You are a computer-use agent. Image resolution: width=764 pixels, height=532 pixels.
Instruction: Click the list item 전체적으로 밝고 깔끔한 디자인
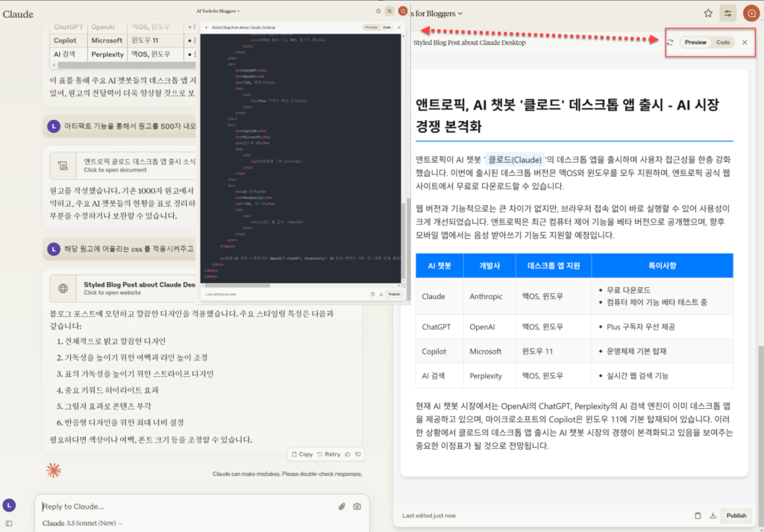point(116,341)
